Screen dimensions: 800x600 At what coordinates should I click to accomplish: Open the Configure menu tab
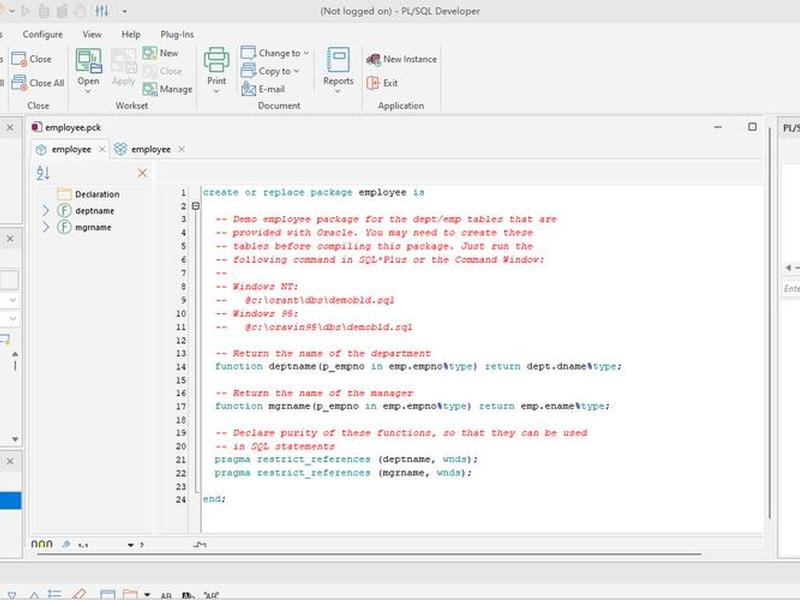coord(42,34)
